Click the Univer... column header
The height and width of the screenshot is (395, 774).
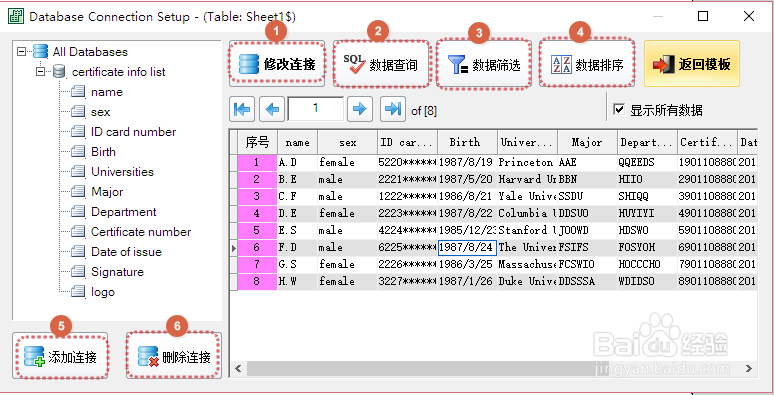point(527,142)
